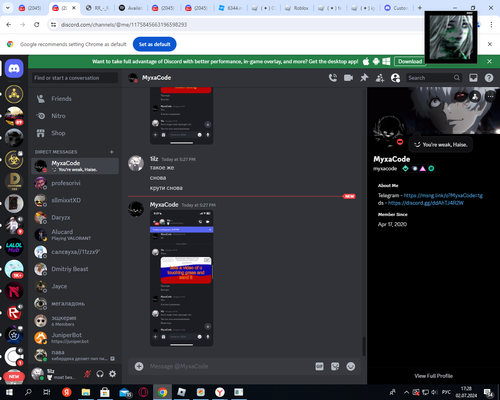Open the Daryzx conversation
The height and width of the screenshot is (400, 500).
click(x=75, y=218)
